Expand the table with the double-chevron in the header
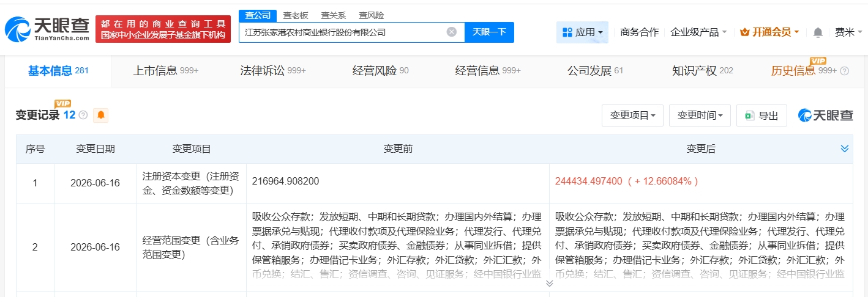Image resolution: width=868 pixels, height=297 pixels. pos(845,148)
